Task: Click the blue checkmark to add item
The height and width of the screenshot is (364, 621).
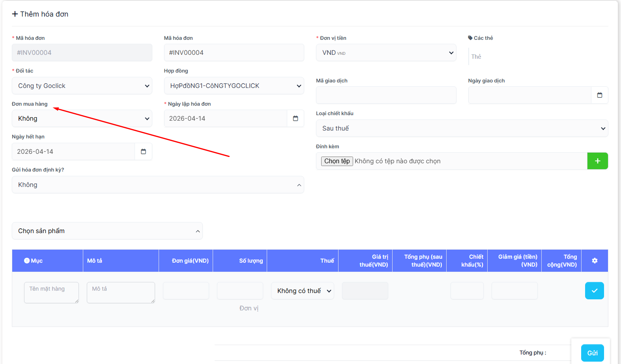Action: 594,291
